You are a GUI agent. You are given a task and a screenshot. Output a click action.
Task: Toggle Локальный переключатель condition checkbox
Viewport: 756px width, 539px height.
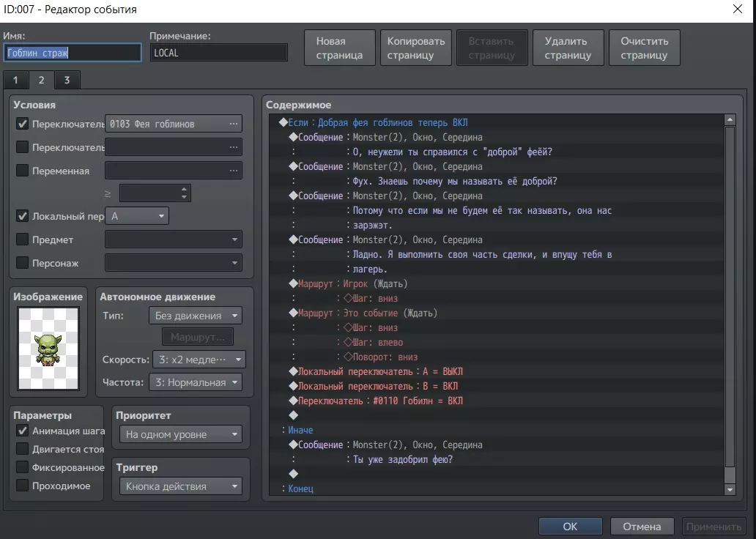[22, 216]
